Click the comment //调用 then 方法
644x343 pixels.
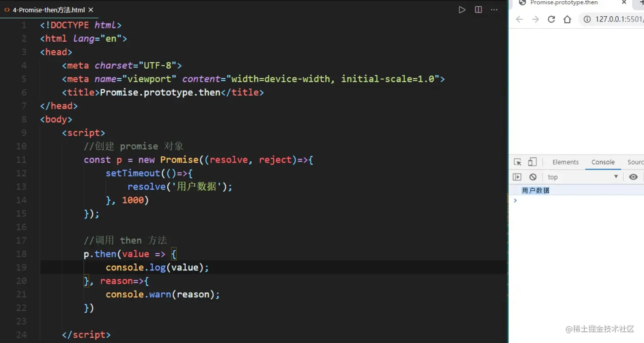pyautogui.click(x=125, y=240)
